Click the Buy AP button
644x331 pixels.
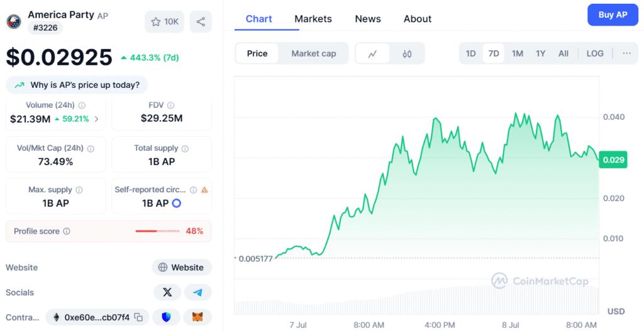pos(613,15)
